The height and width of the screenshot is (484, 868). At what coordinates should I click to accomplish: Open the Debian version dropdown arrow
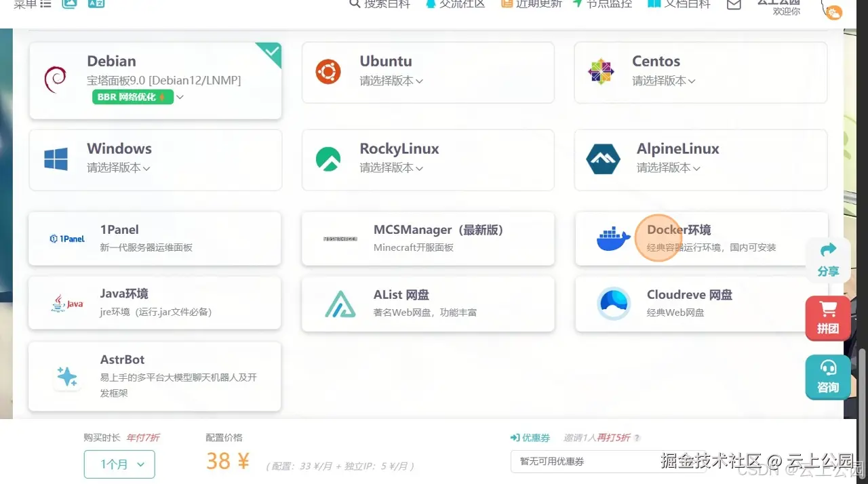pos(180,97)
